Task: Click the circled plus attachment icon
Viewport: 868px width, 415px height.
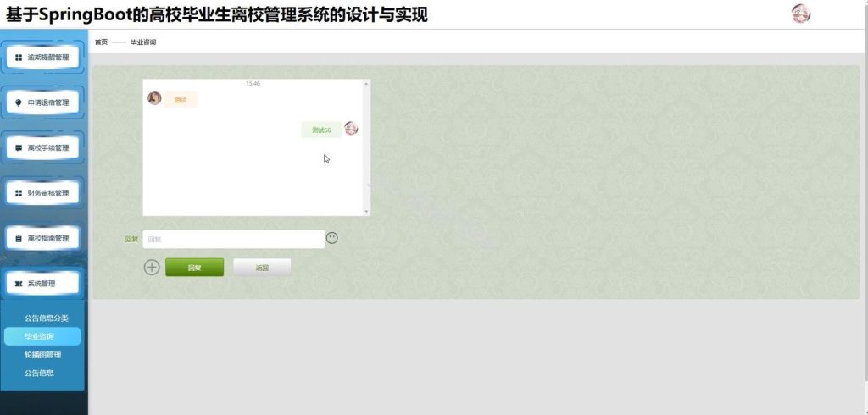Action: 152,268
